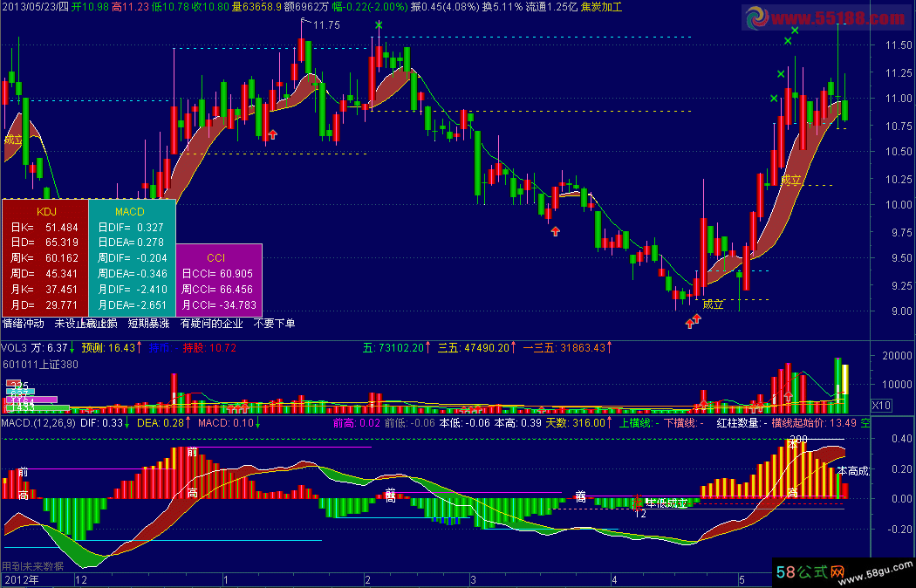Image resolution: width=916 pixels, height=588 pixels.
Task: Select the 日DIF= 0.327 value
Action: point(131,227)
